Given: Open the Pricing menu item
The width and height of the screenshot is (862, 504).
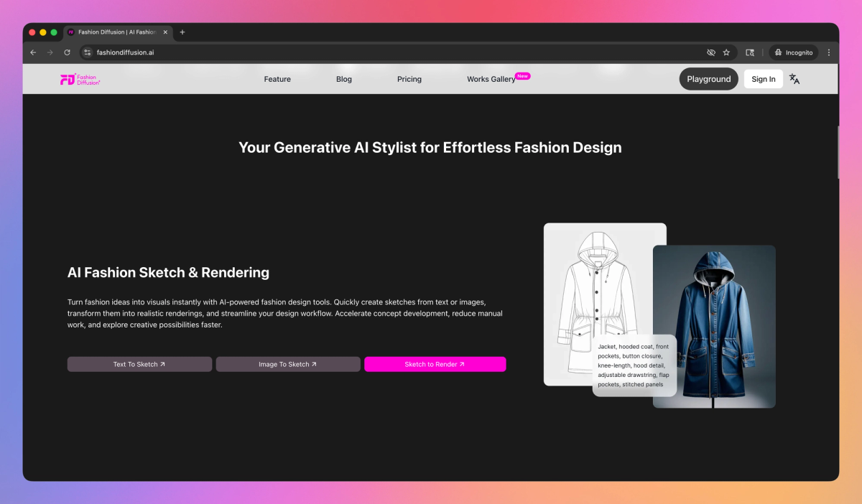Looking at the screenshot, I should [409, 79].
